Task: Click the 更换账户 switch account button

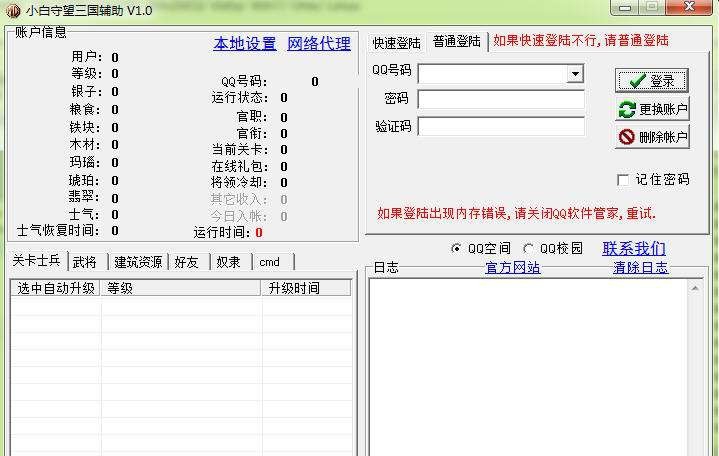Action: pos(652,109)
